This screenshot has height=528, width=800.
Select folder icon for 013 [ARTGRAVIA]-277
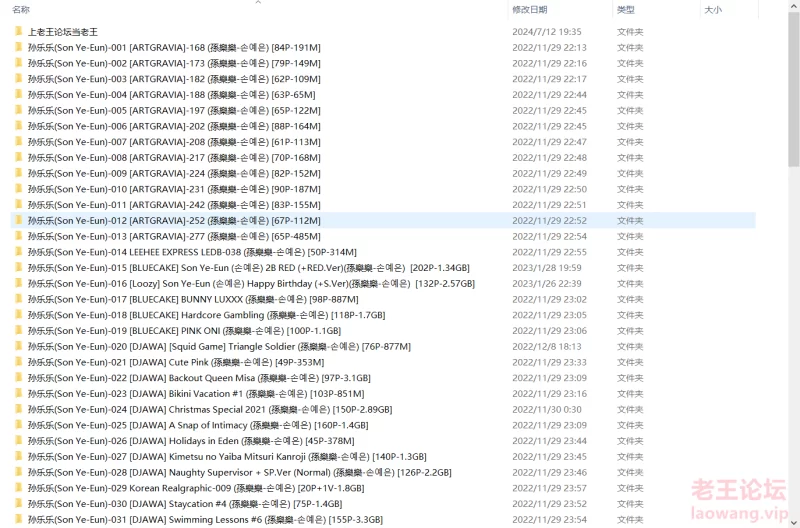19,236
